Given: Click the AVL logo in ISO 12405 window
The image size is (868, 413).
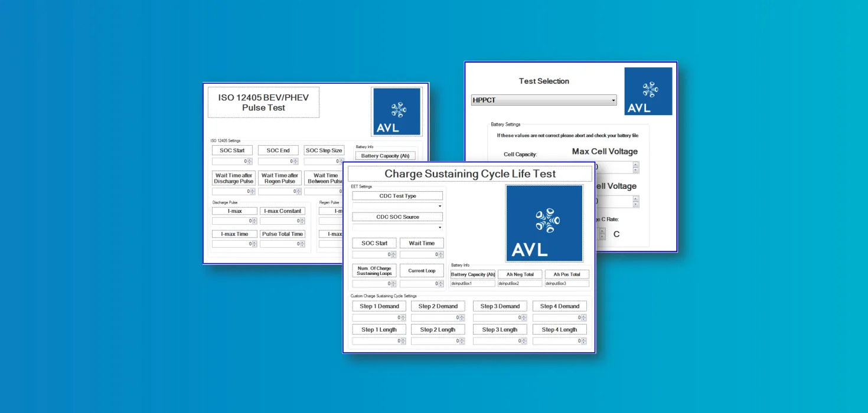Looking at the screenshot, I should point(396,112).
